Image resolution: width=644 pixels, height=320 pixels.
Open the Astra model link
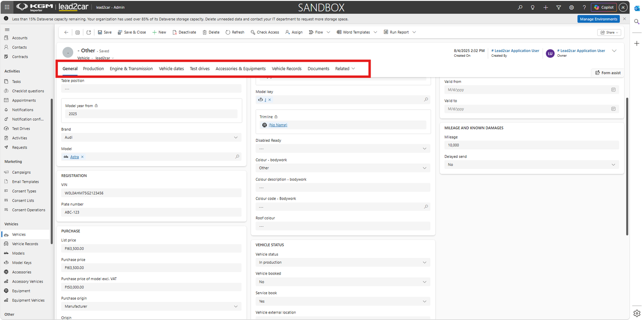[x=74, y=157]
